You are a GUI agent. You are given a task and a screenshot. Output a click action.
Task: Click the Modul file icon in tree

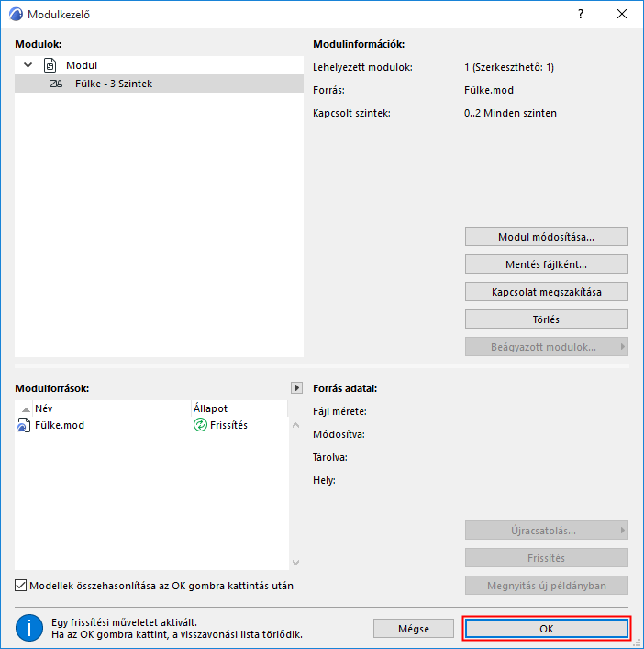50,65
